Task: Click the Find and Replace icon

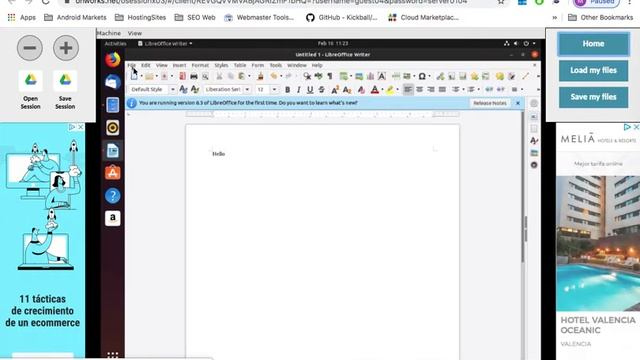Action: 307,76
